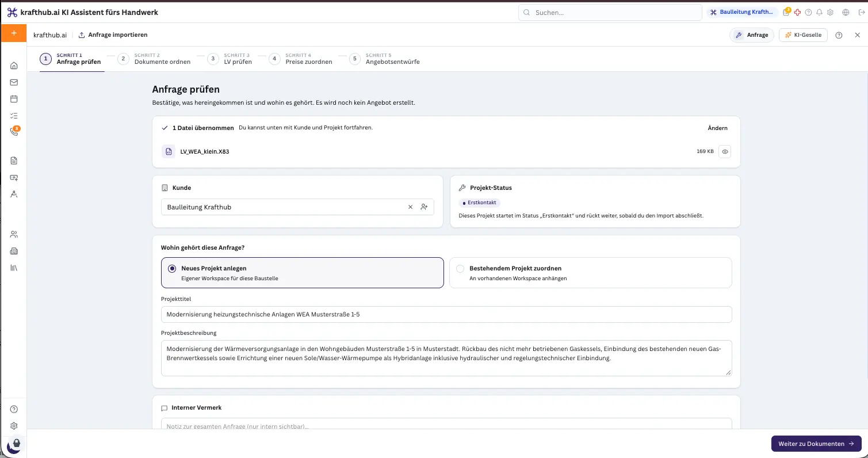Click the add customer person-plus icon

click(424, 207)
